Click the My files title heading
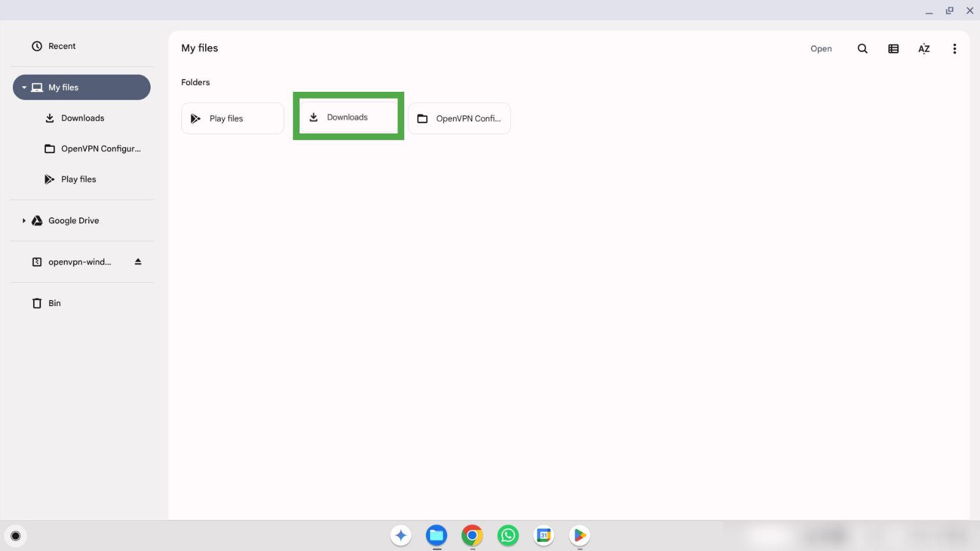The image size is (980, 551). click(x=200, y=48)
